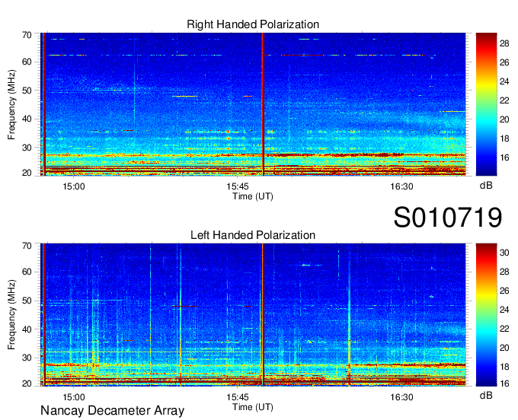
Task: Click the "Time (UT)" label under the bottom plot
Action: pyautogui.click(x=253, y=407)
